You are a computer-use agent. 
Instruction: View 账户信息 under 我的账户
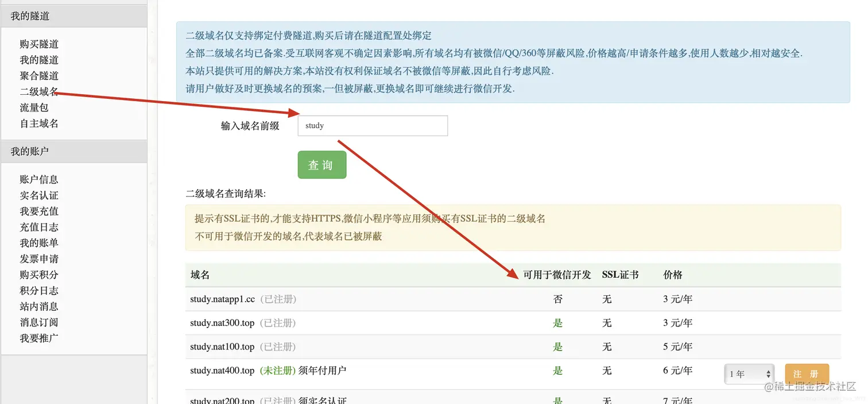pyautogui.click(x=38, y=179)
